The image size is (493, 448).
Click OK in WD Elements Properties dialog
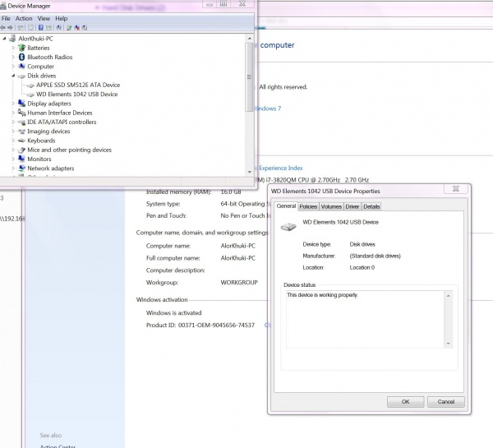(x=405, y=402)
